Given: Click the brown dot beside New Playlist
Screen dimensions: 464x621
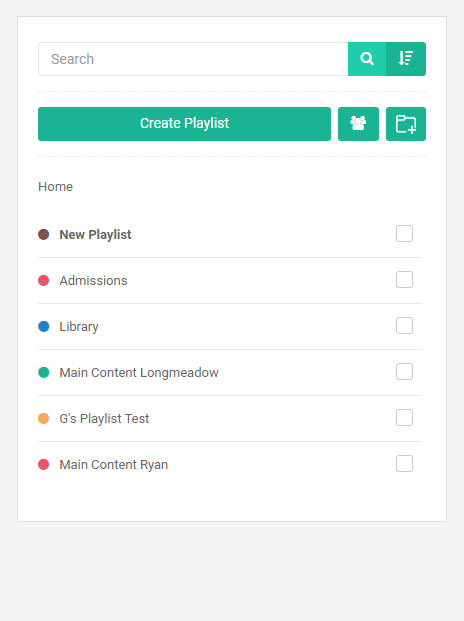Looking at the screenshot, I should click(44, 234).
